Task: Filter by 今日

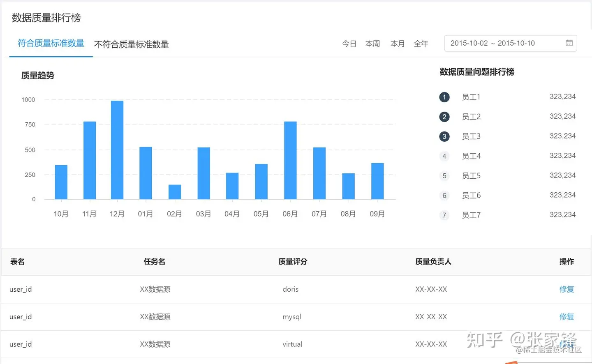Action: (x=349, y=44)
